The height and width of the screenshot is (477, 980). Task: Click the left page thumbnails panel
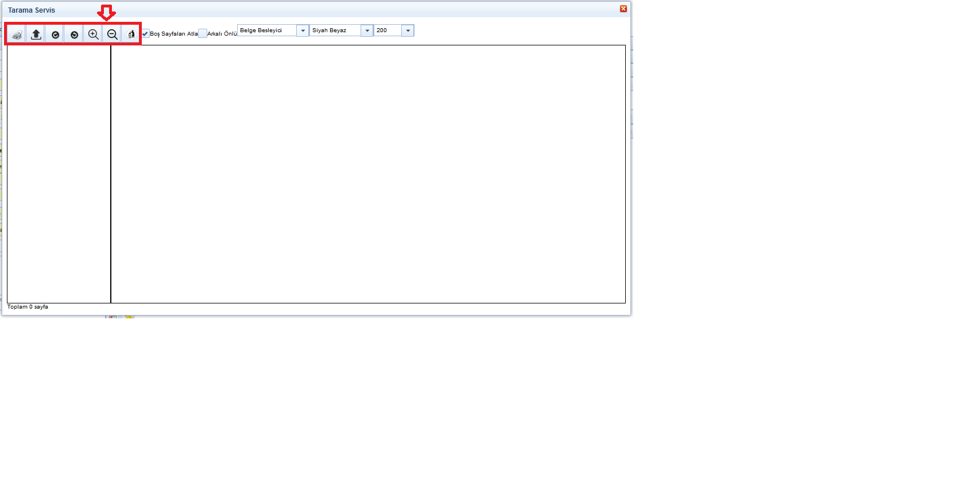(59, 174)
